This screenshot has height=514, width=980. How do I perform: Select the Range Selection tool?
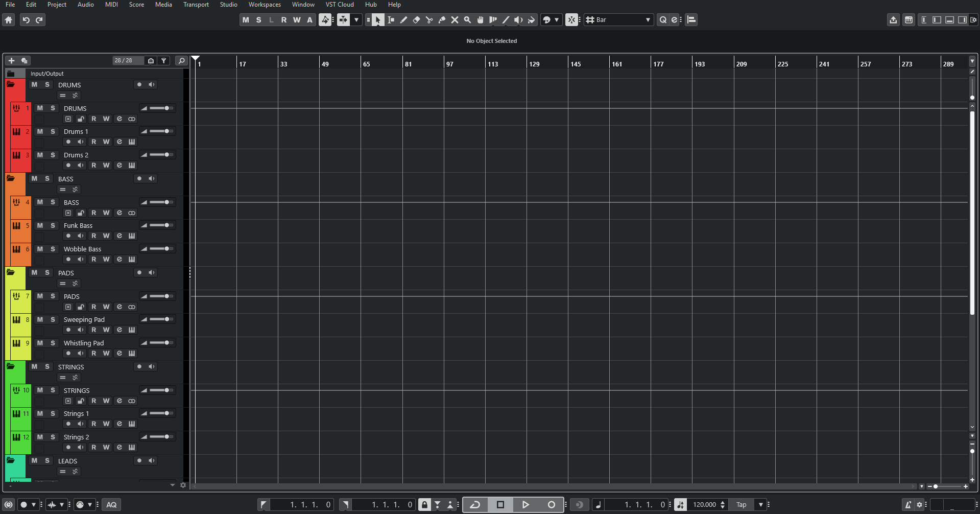point(391,20)
